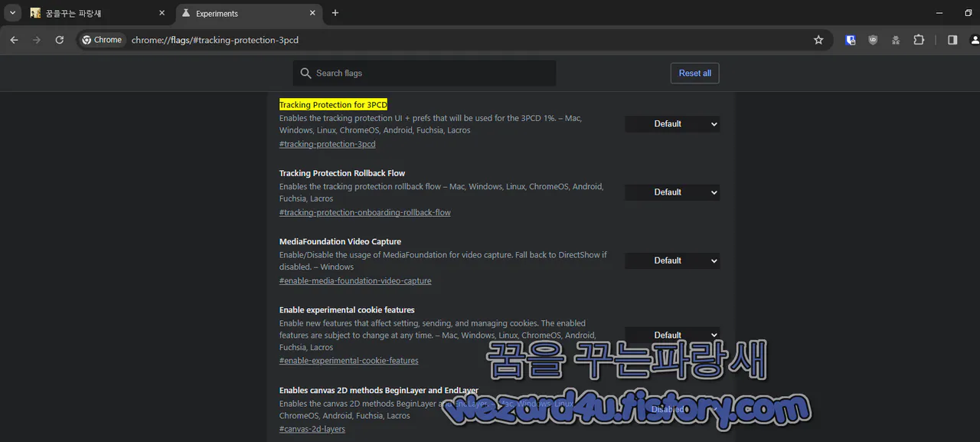Open MediaFoundation Video Capture dropdown
This screenshot has width=980, height=442.
(x=672, y=260)
